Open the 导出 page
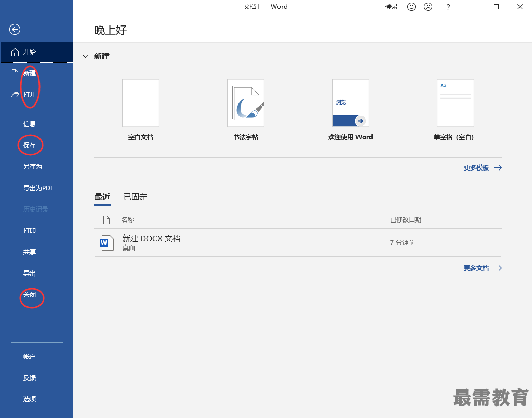Image resolution: width=532 pixels, height=418 pixels. pos(30,273)
